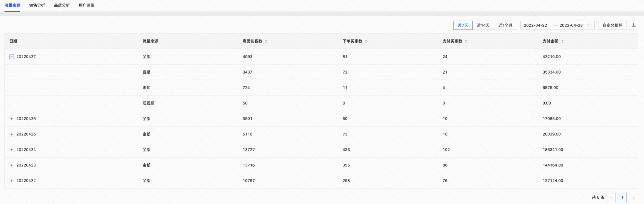Click the 流量来源 column header
644x204 pixels.
[x=188, y=41]
